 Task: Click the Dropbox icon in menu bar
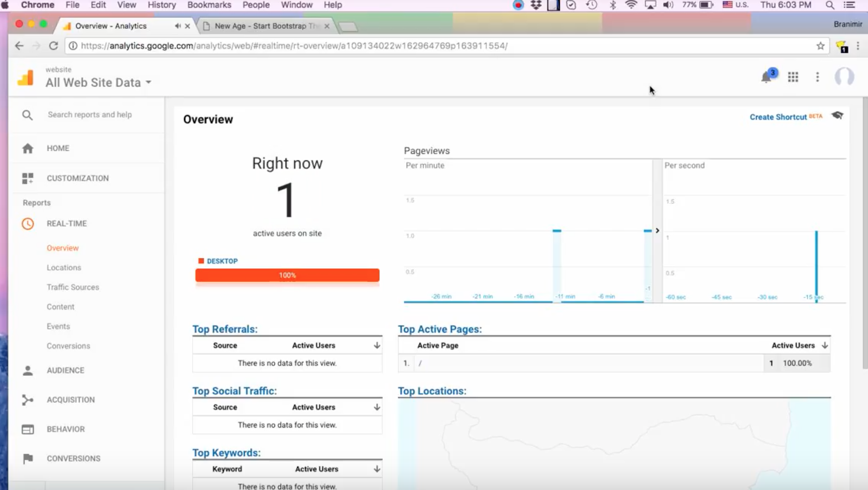[536, 5]
